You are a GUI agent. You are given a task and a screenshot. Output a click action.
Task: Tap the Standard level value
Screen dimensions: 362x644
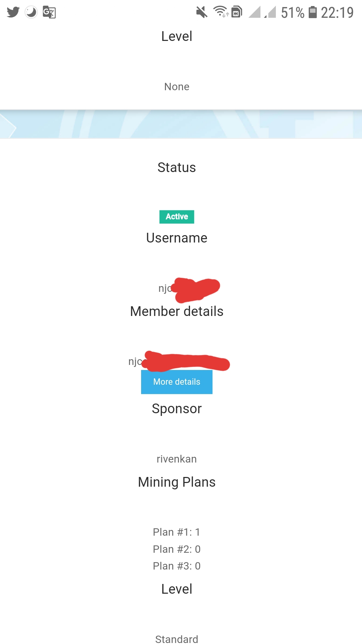pyautogui.click(x=177, y=639)
